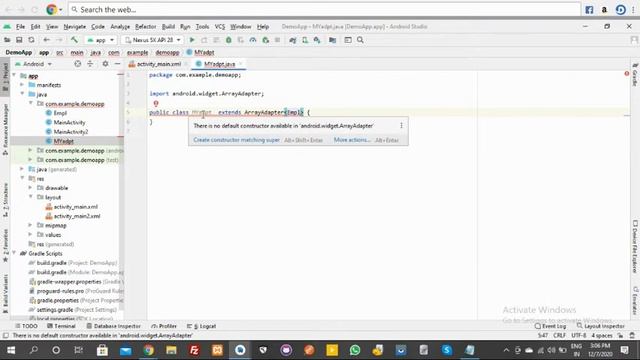The image size is (640, 360).
Task: Select opened file target icon in Project panel
Action: click(78, 64)
